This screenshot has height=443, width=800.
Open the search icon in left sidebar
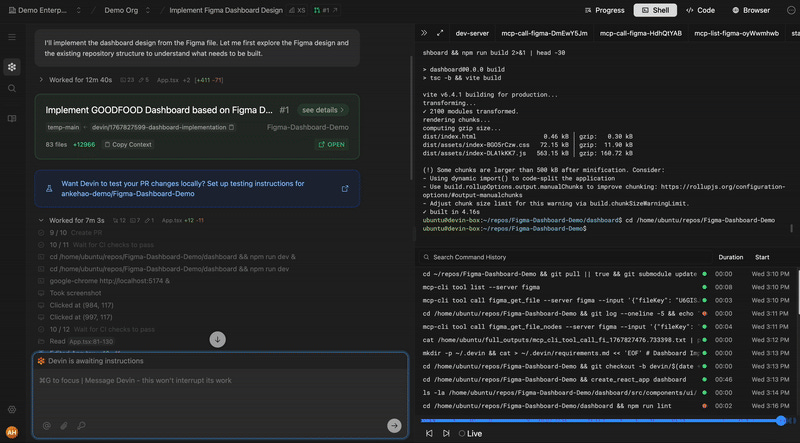(12, 89)
